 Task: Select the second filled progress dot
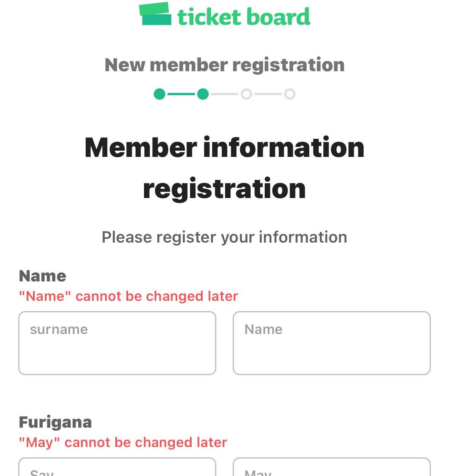[202, 94]
